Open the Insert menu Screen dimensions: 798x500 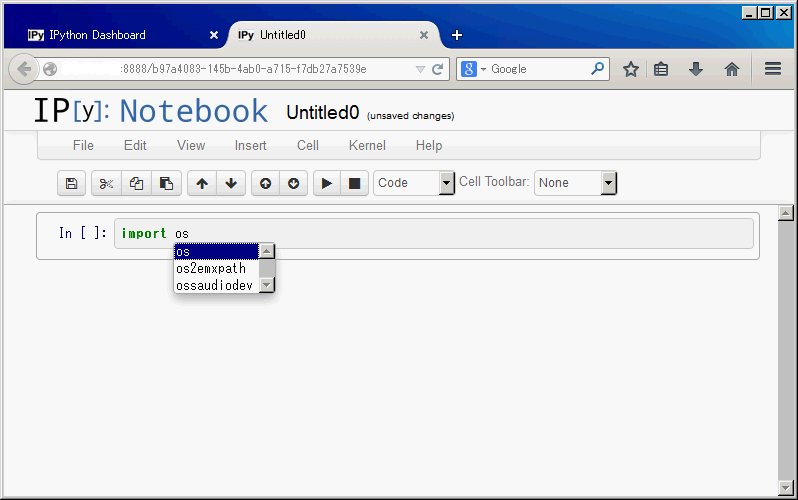(250, 146)
